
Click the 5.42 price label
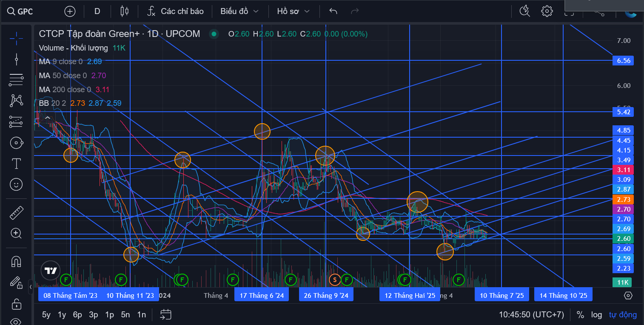(x=623, y=112)
